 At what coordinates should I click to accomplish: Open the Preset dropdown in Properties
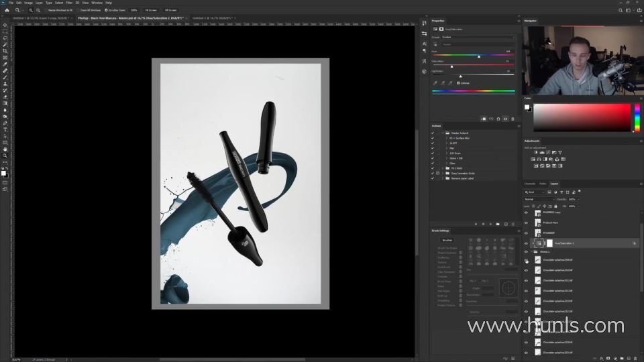[x=478, y=37]
